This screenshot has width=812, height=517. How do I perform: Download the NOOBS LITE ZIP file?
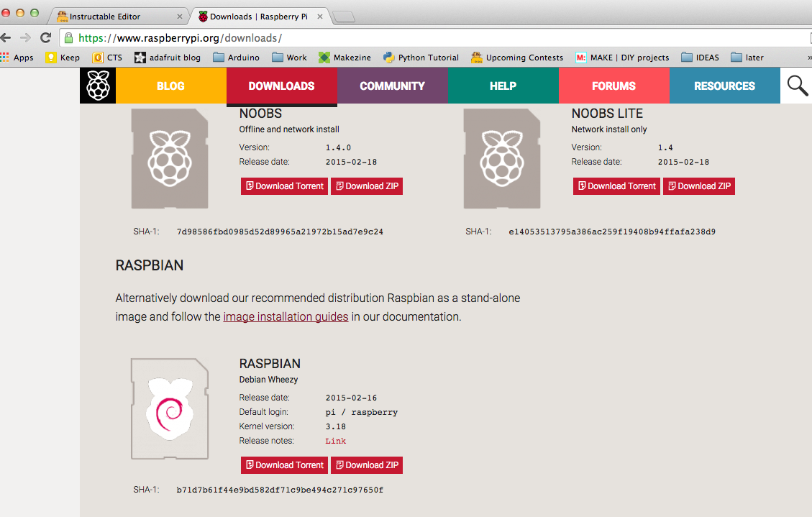(x=699, y=186)
